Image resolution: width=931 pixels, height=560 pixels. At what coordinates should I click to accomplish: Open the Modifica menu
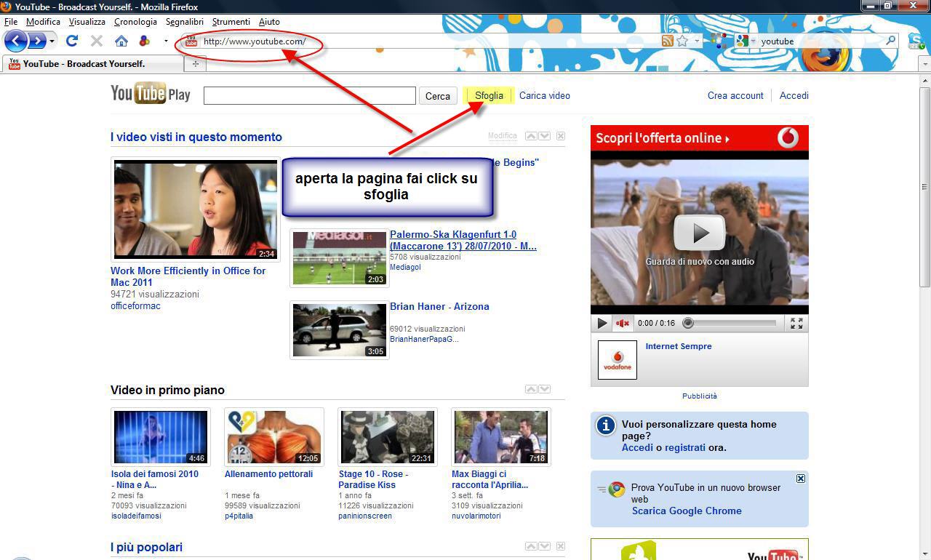43,22
